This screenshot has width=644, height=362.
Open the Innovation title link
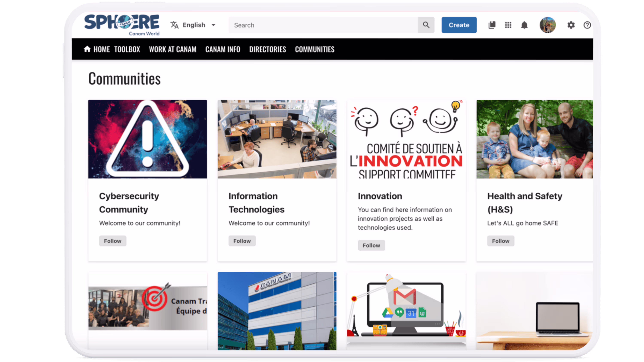pyautogui.click(x=380, y=196)
